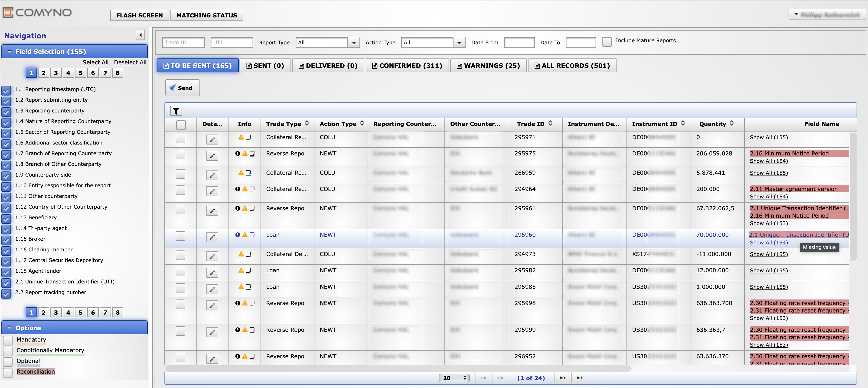Toggle Include Mature Reports checkbox
868x388 pixels.
click(607, 42)
